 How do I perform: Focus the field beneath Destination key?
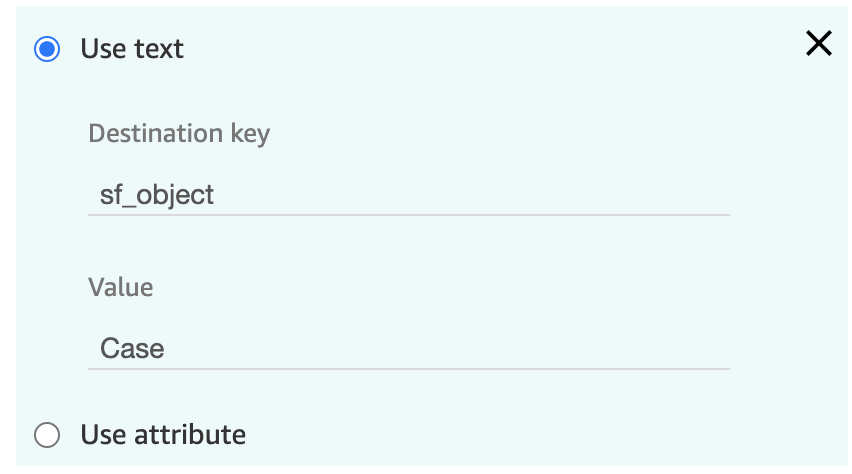409,195
